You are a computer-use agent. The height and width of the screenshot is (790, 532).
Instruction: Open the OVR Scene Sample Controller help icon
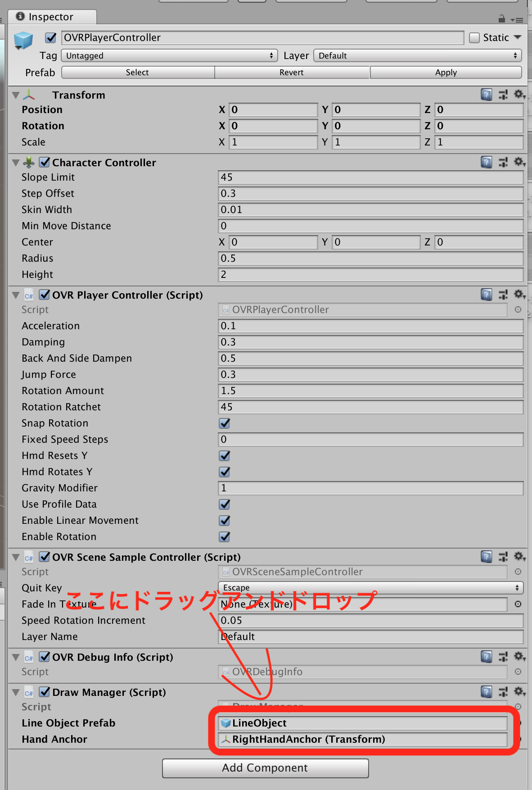click(486, 557)
